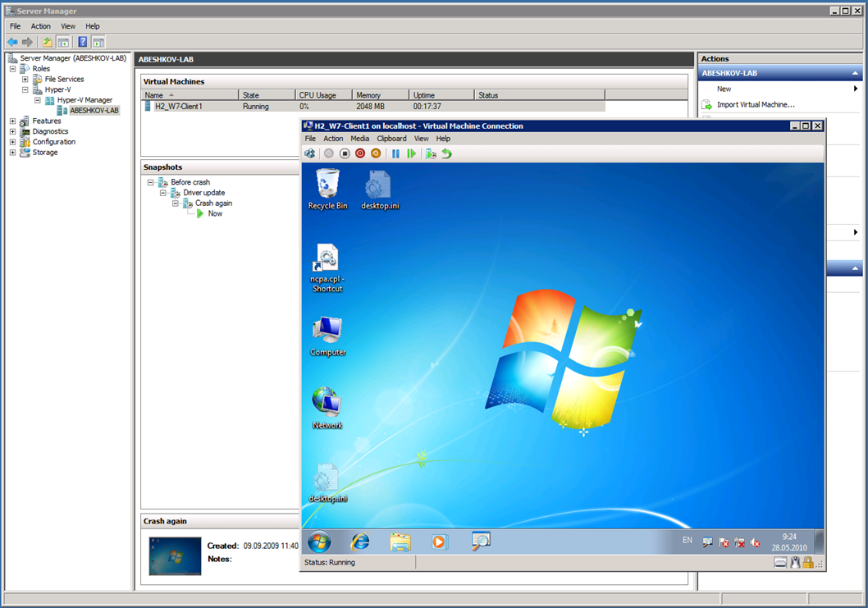Select the H2_W7-Client1 virtual machine row
This screenshot has width=868, height=608.
373,107
